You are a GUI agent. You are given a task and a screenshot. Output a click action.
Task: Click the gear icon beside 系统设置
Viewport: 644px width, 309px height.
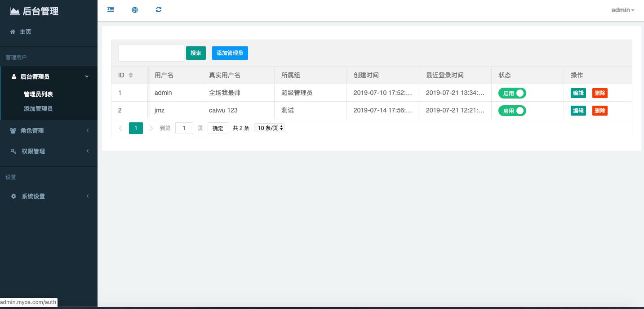click(x=13, y=196)
